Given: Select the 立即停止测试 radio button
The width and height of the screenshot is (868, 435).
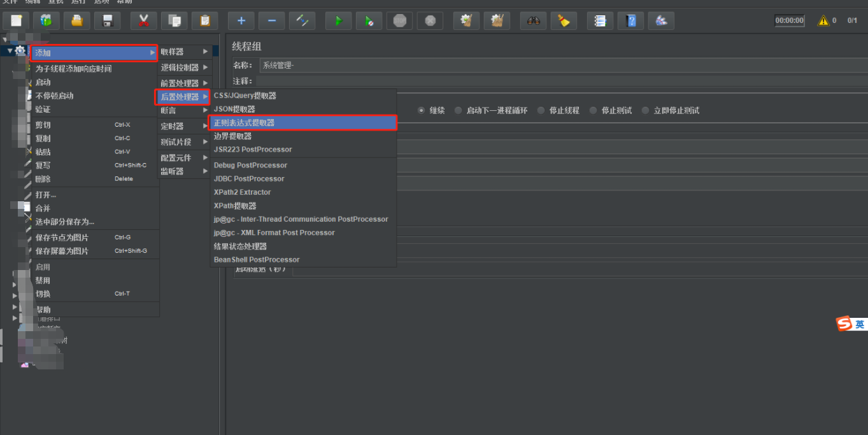Looking at the screenshot, I should [x=646, y=110].
